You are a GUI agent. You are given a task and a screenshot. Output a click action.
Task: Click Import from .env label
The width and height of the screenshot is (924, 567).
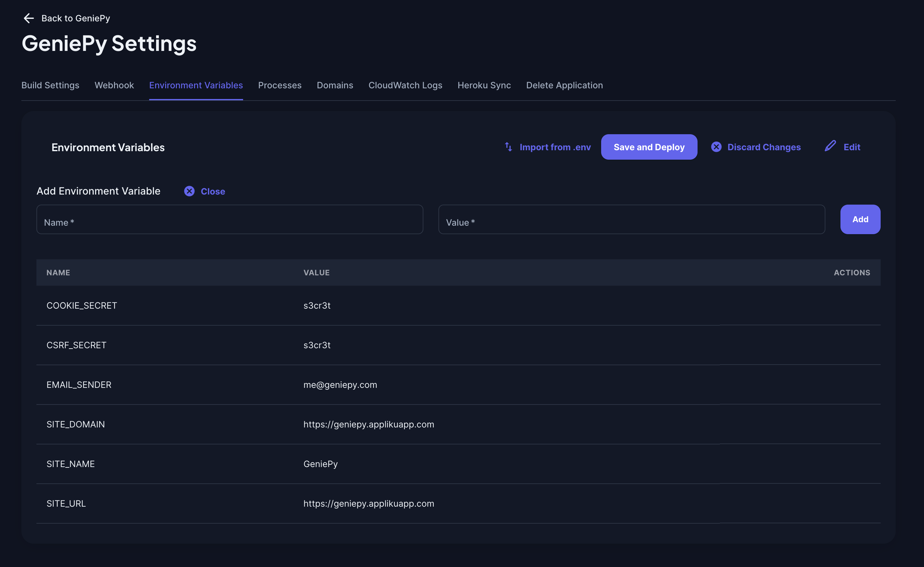[x=555, y=147]
